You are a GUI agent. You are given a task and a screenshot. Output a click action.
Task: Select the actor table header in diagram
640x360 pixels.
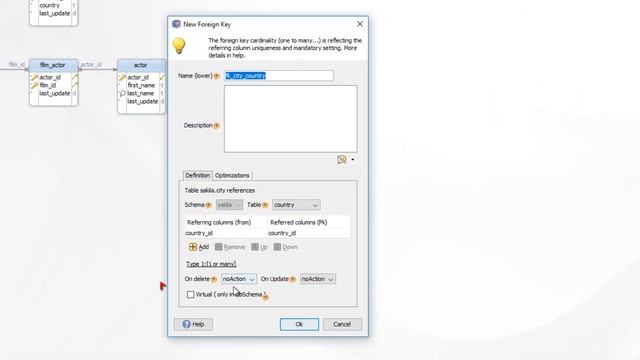coord(141,65)
